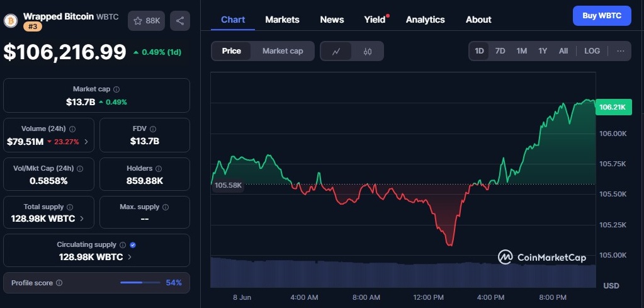Screen dimensions: 644x308
Task: Click the Max. supply info icon
Action: coord(166,207)
